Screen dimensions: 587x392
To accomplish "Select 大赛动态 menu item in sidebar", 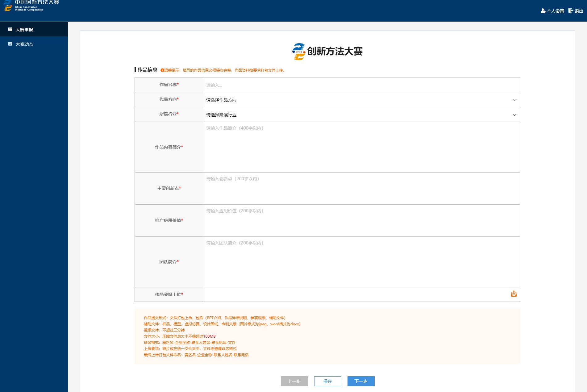I will click(34, 44).
